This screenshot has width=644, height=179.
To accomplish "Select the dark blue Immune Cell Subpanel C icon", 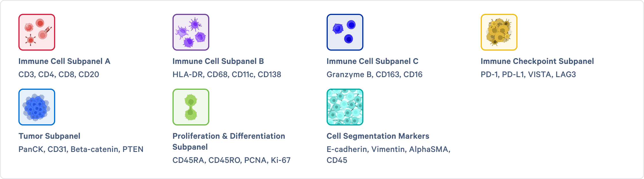I will click(x=345, y=32).
